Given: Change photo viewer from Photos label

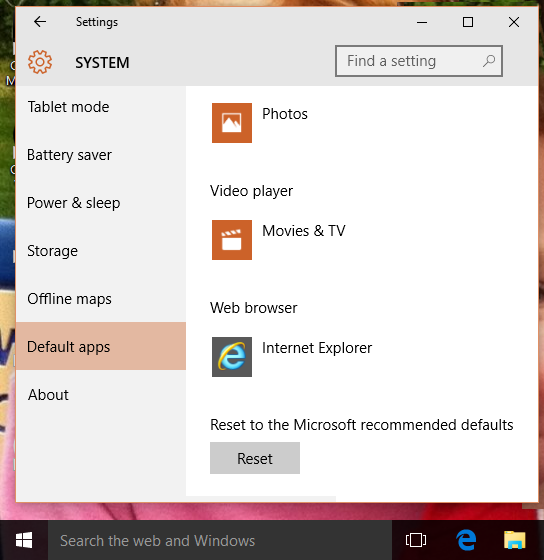Looking at the screenshot, I should coord(285,114).
